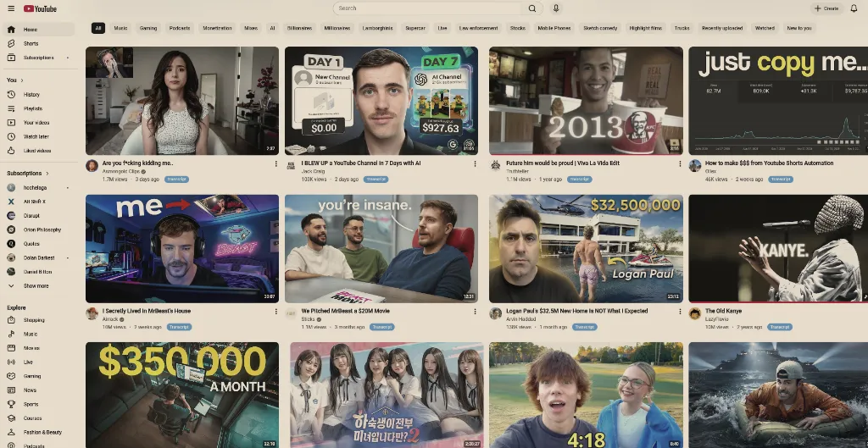The height and width of the screenshot is (448, 868).
Task: Open Music in Explore section
Action: 38,334
